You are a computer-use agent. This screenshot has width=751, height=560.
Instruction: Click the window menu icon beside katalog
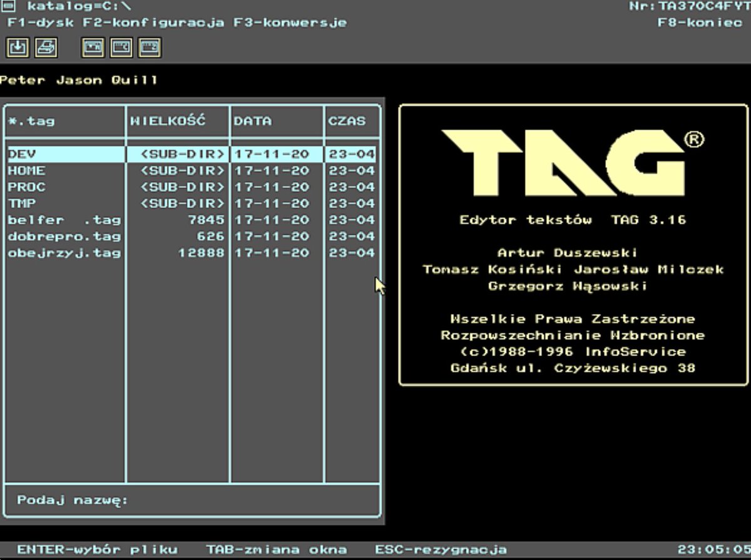[9, 6]
